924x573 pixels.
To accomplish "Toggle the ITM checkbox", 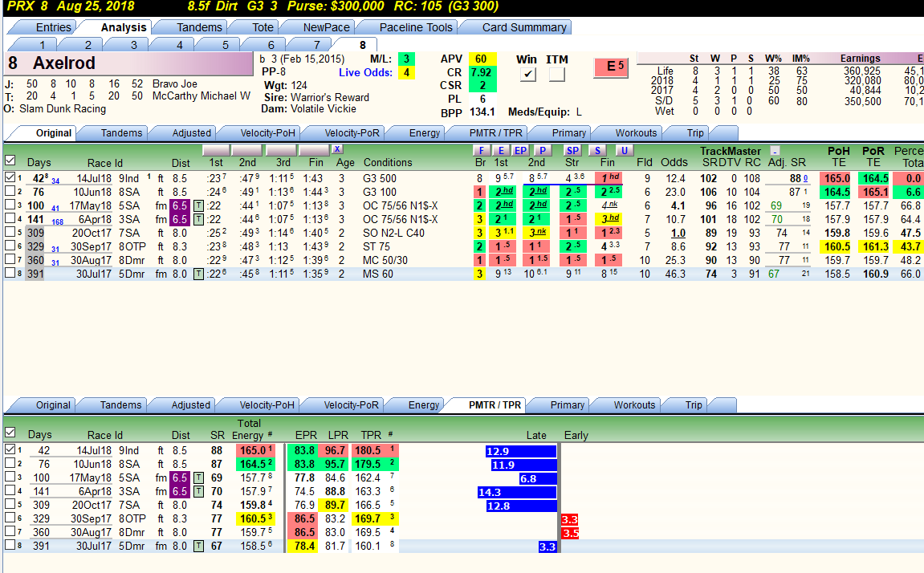I will point(557,74).
